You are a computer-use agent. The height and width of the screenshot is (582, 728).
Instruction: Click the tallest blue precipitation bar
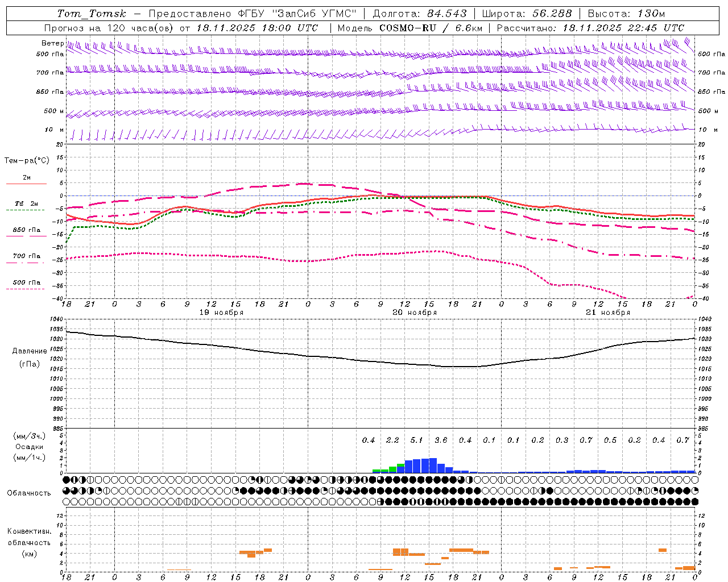pos(433,465)
